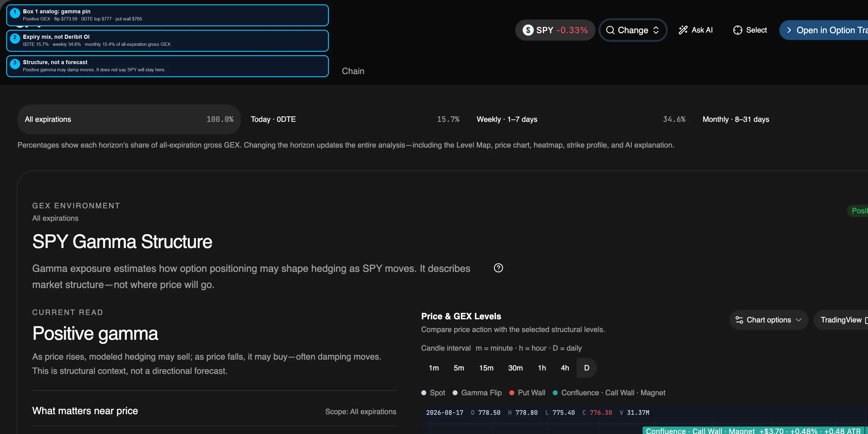Click the 100.0% share value

220,119
